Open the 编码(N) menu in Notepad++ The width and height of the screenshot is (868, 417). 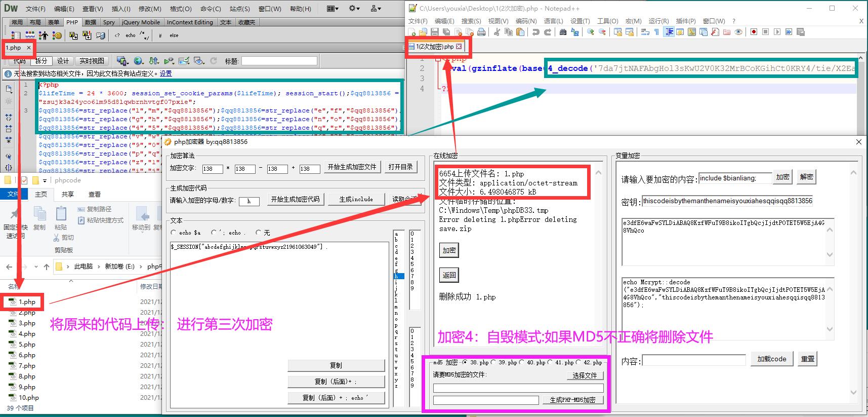click(x=526, y=21)
